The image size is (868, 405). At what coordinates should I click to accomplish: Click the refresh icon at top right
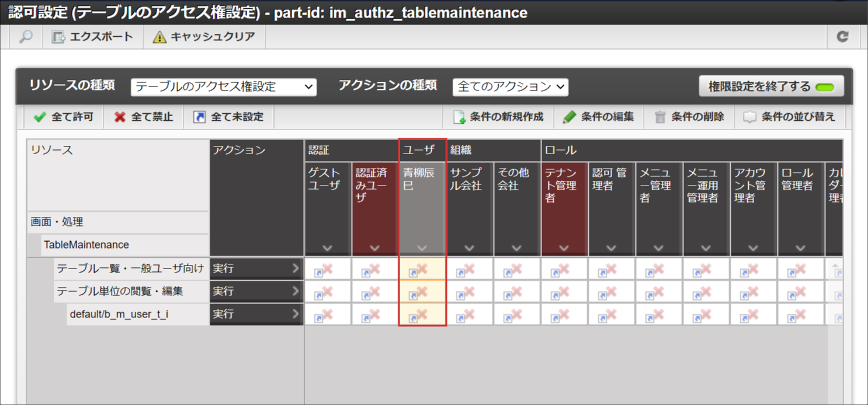click(842, 37)
